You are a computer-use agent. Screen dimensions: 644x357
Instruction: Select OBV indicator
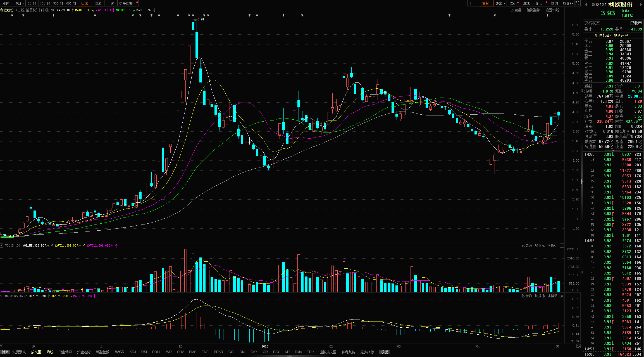[180, 352]
